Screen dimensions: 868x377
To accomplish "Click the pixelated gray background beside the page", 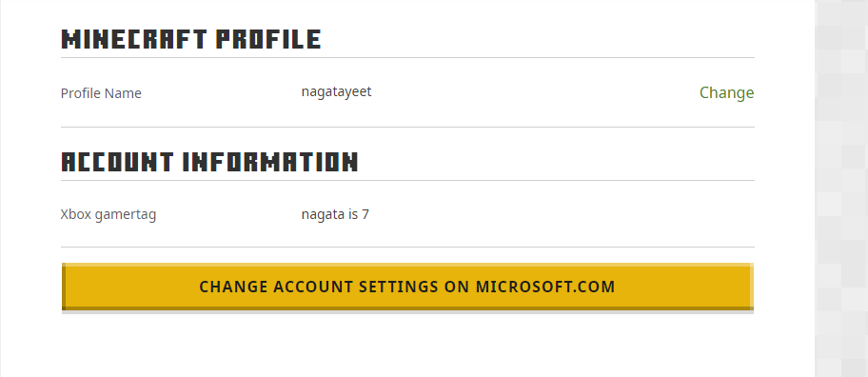I will [x=841, y=188].
